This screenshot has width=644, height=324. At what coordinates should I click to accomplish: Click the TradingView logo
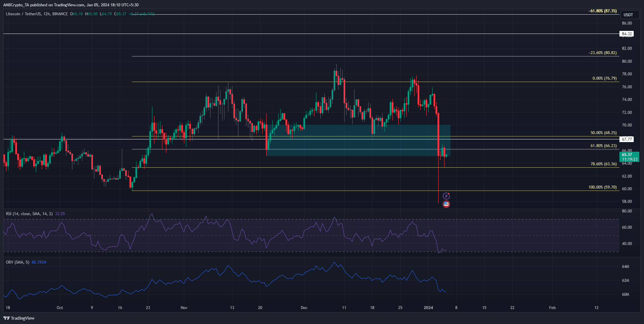point(19,318)
